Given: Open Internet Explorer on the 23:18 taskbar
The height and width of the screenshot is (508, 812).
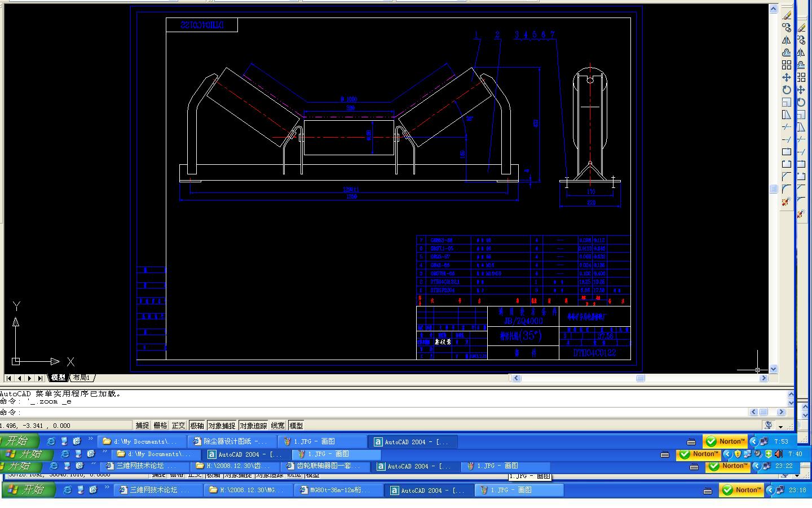Looking at the screenshot, I should pos(67,490).
